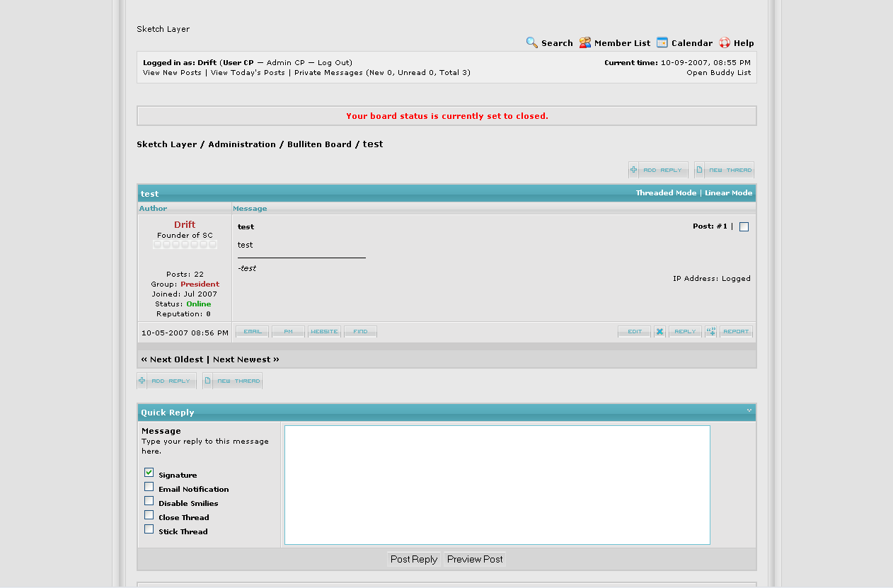Switch to Threaded Mode view
The height and width of the screenshot is (588, 893).
coord(666,193)
